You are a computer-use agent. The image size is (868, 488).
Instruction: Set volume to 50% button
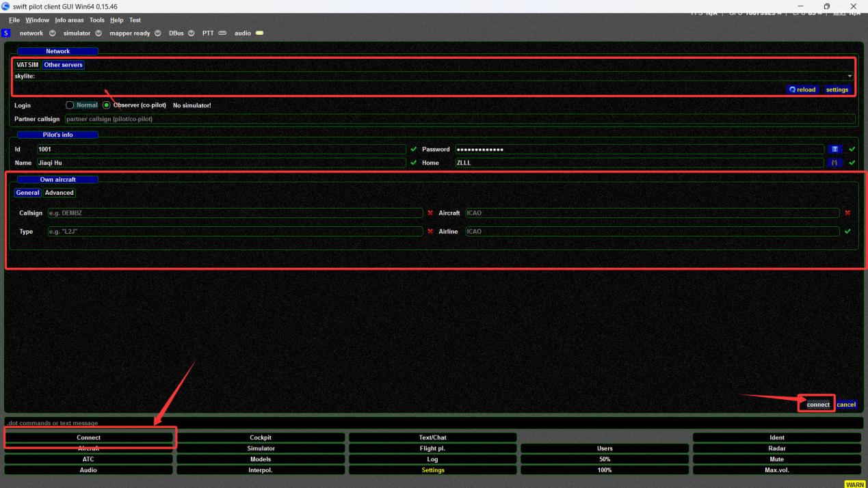[x=605, y=459]
